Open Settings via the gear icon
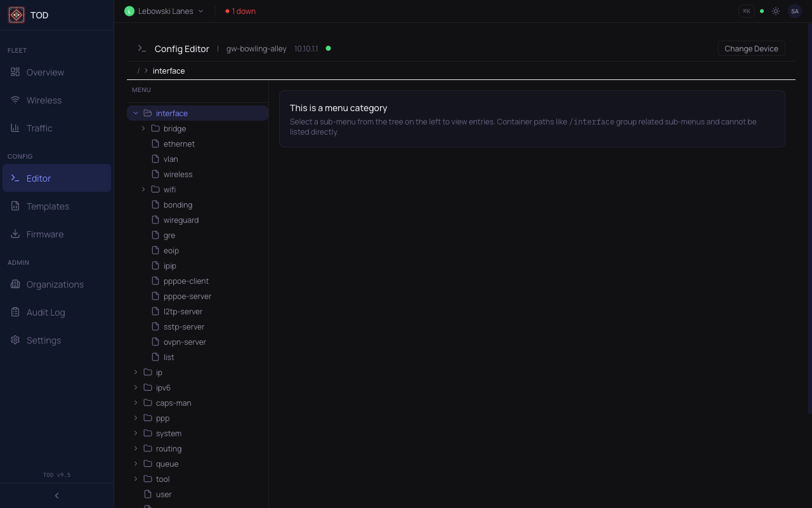Screen dimensions: 812x508 15,340
